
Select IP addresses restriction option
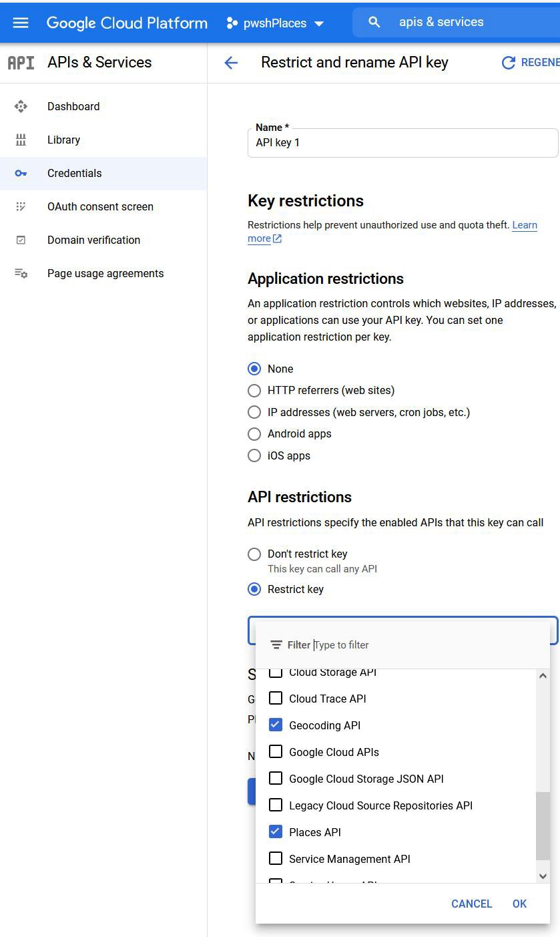point(254,412)
